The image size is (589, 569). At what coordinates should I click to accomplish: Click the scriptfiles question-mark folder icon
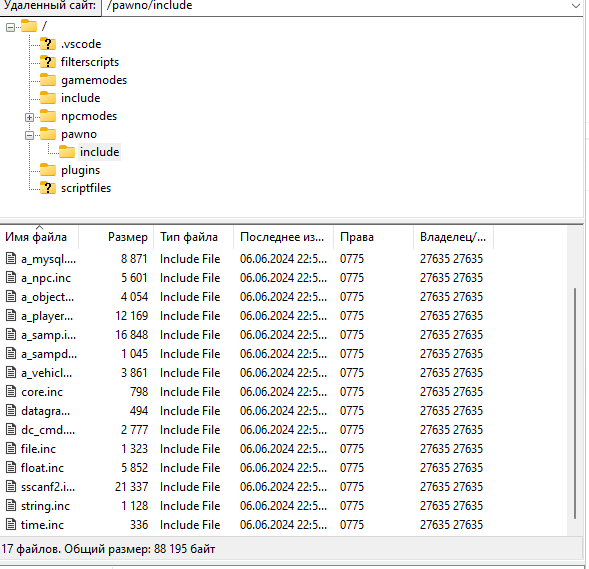48,188
